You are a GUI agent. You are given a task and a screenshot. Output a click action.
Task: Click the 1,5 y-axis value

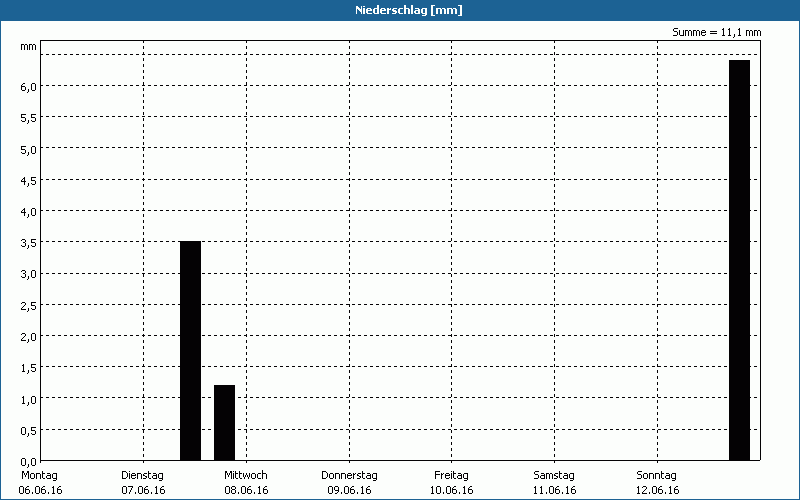(29, 368)
